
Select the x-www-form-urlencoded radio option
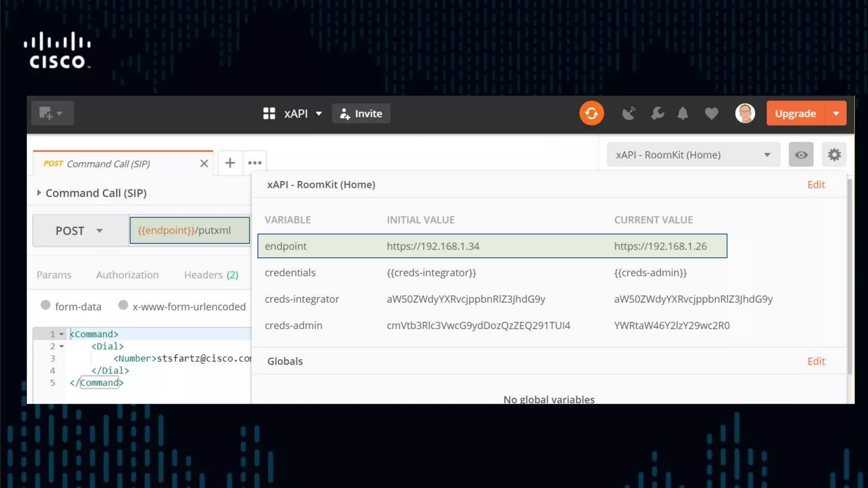(x=123, y=305)
